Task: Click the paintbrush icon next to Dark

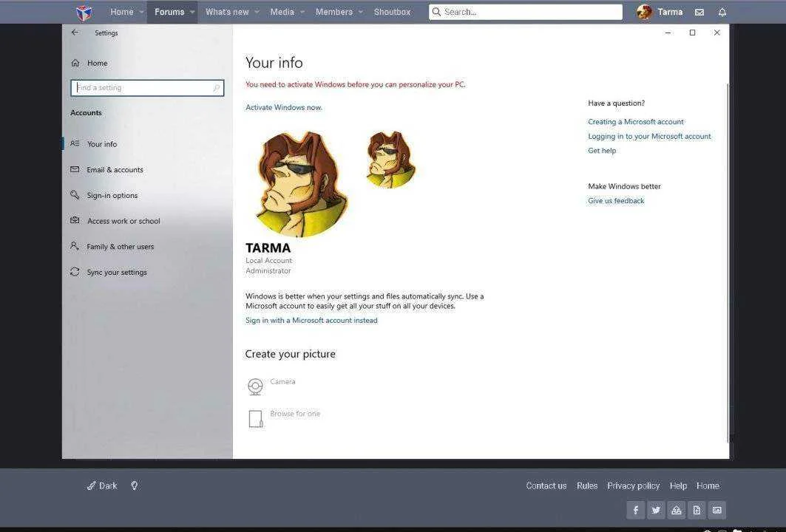Action: [91, 485]
